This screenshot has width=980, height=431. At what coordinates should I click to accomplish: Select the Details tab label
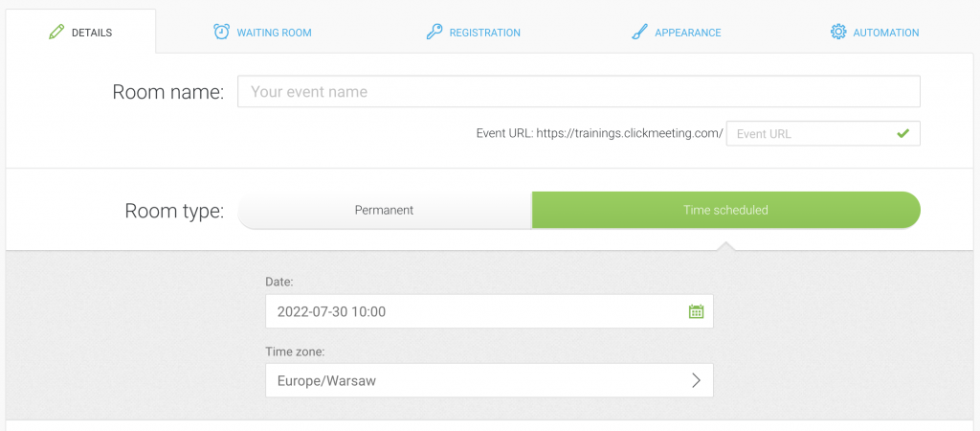point(92,33)
